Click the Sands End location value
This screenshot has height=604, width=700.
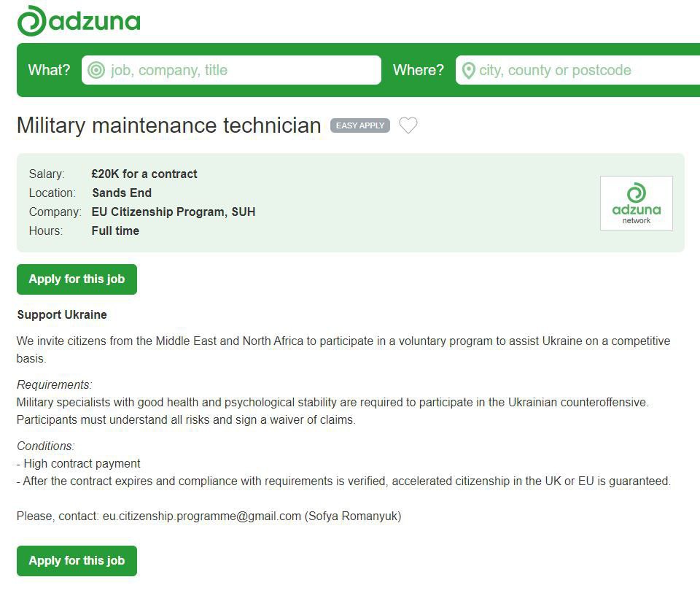[x=122, y=193]
